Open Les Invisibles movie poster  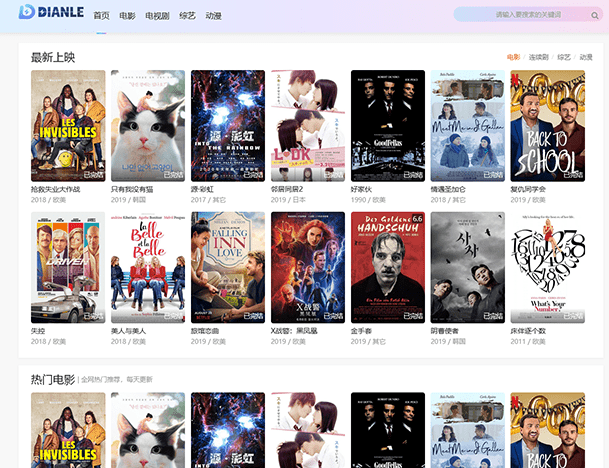(x=68, y=125)
